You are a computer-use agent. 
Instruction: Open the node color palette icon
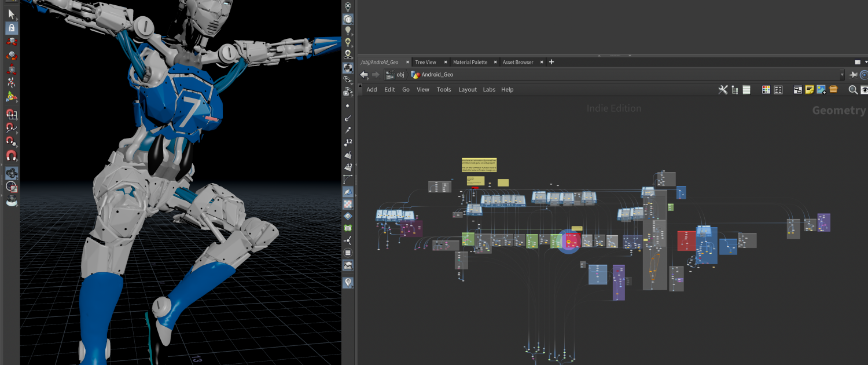(766, 90)
